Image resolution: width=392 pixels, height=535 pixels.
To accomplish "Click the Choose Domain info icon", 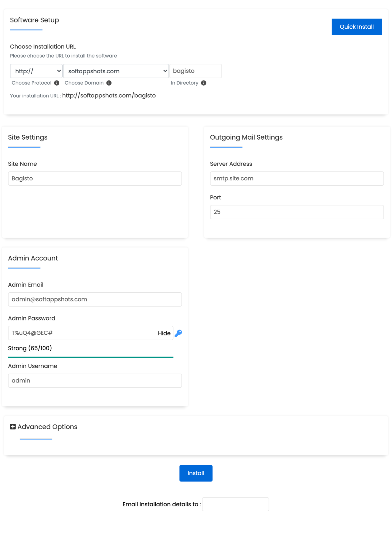I will [109, 83].
